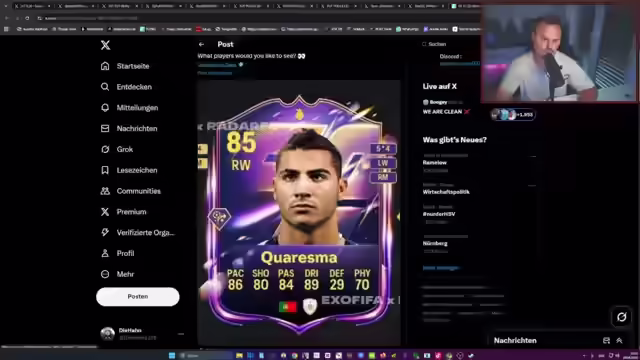Click the Mitteilungen bell icon
Viewport: 640px width, 360px height.
pos(105,108)
